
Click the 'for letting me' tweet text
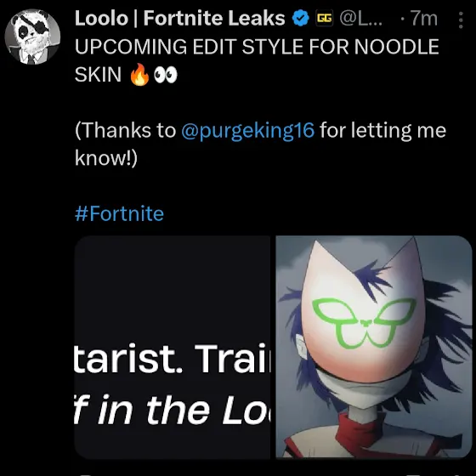click(383, 131)
